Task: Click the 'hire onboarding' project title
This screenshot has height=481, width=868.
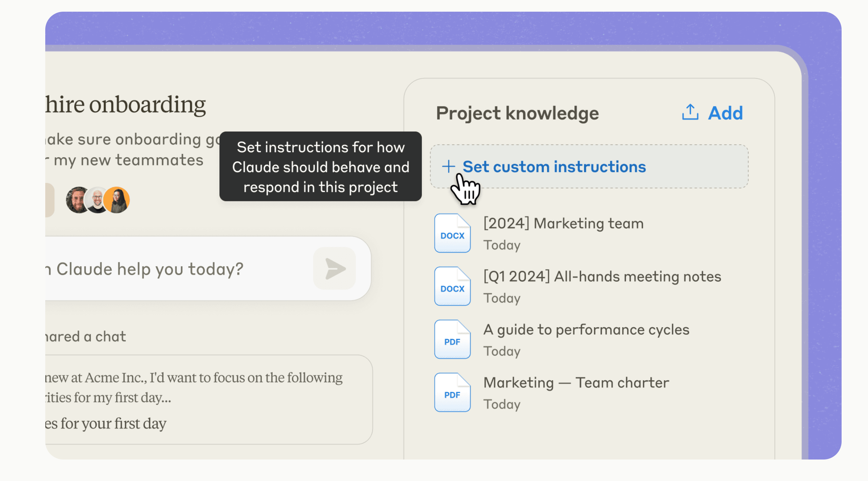Action: pos(126,104)
